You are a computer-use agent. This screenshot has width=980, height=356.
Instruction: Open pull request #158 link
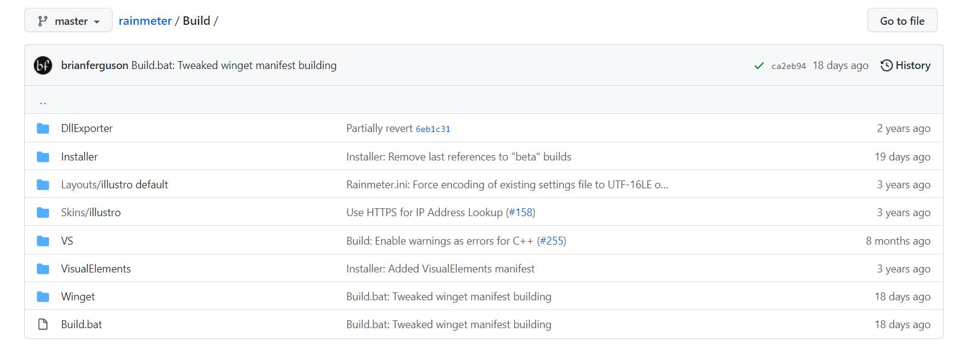[521, 213]
